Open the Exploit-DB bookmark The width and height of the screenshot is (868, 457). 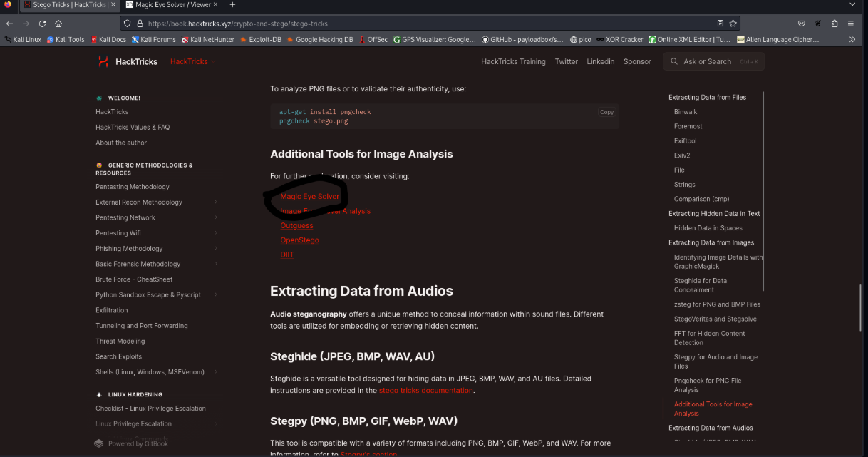click(260, 40)
